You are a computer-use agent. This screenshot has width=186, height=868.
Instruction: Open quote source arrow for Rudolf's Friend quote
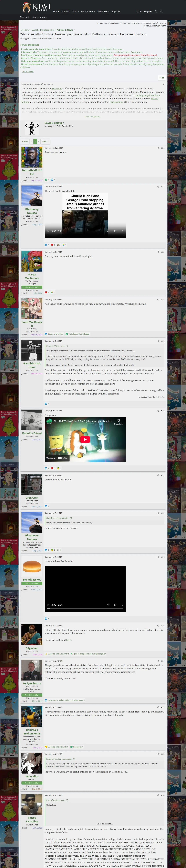click(67, 800)
